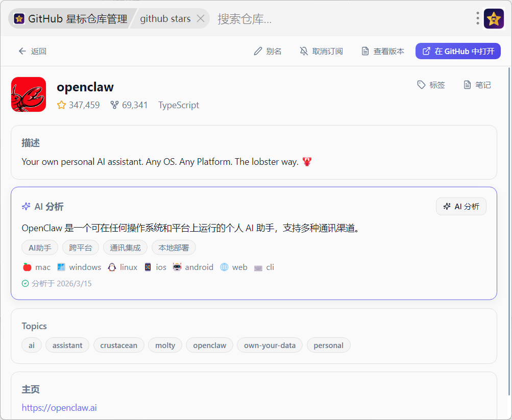Click the tag icon beside 标签
The height and width of the screenshot is (420, 512).
[x=421, y=85]
